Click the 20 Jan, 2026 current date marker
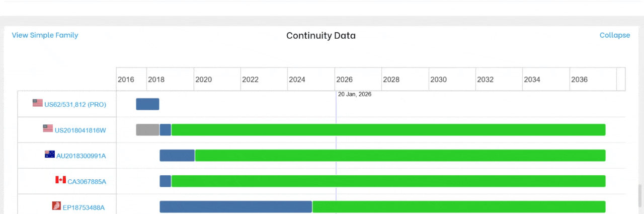Screen dimensions: 644x214 (354, 94)
